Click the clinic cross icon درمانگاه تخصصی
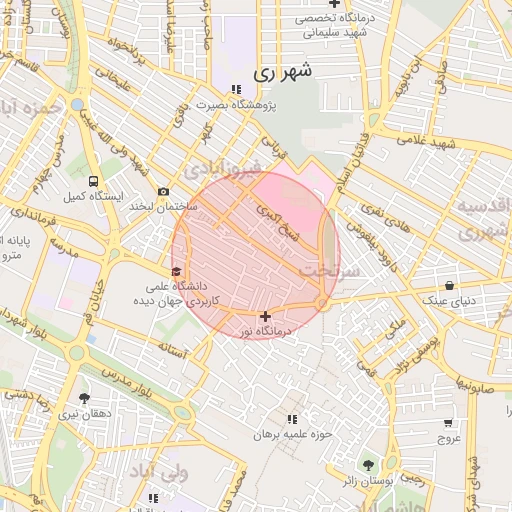The image size is (512, 512). 334,4
